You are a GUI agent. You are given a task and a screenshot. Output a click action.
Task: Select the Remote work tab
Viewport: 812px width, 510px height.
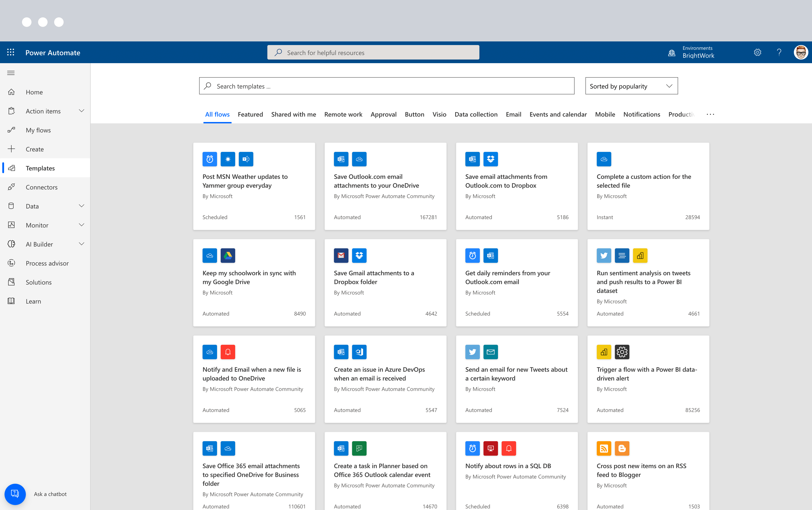[343, 114]
